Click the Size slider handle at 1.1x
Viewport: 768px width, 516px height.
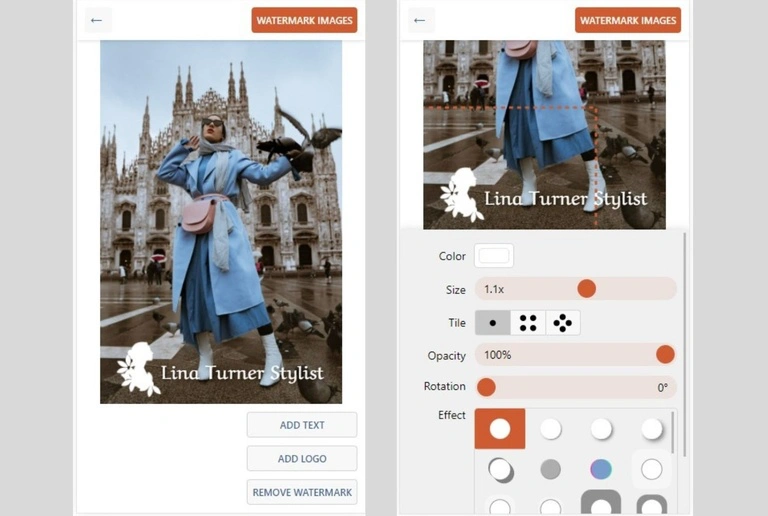pos(586,289)
